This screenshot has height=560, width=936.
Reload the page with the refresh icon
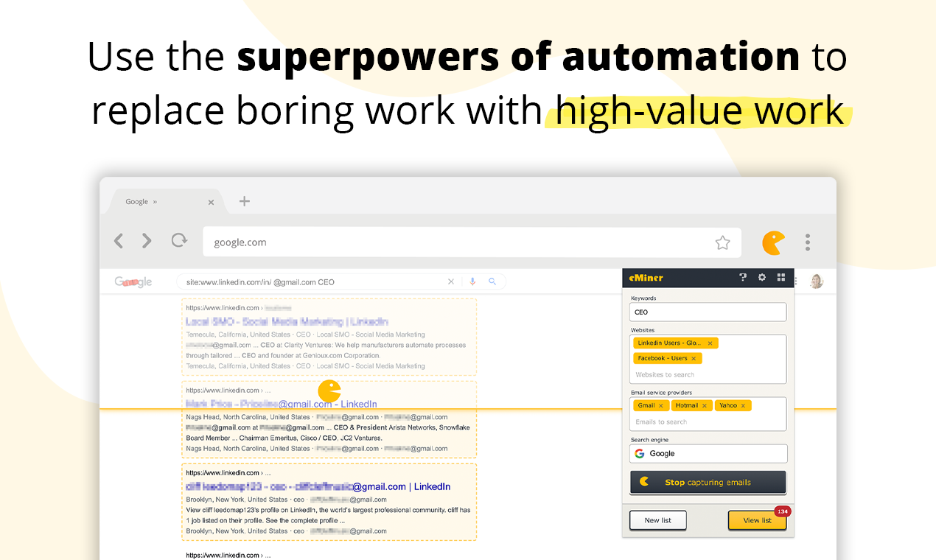179,240
